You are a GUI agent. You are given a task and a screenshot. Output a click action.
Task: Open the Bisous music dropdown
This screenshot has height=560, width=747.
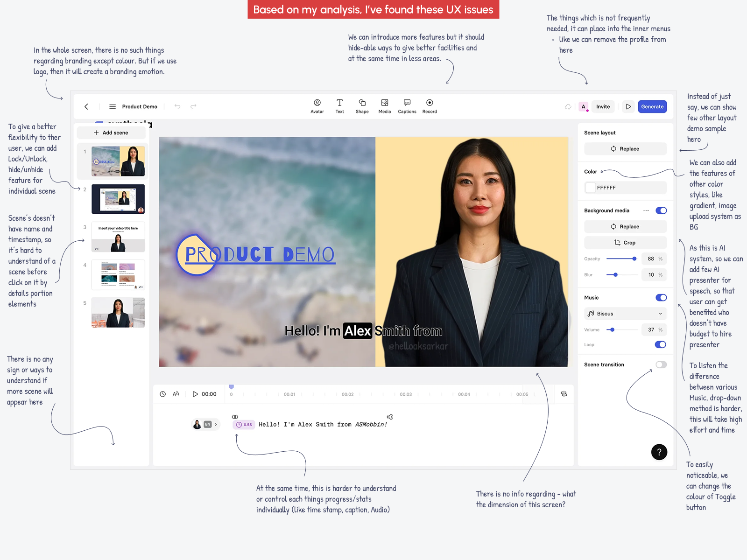[626, 314]
